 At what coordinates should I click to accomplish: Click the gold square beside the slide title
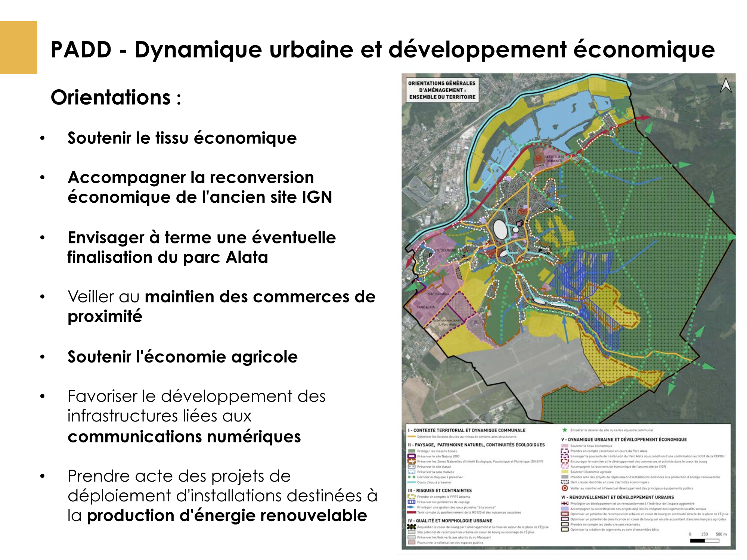click(x=19, y=48)
